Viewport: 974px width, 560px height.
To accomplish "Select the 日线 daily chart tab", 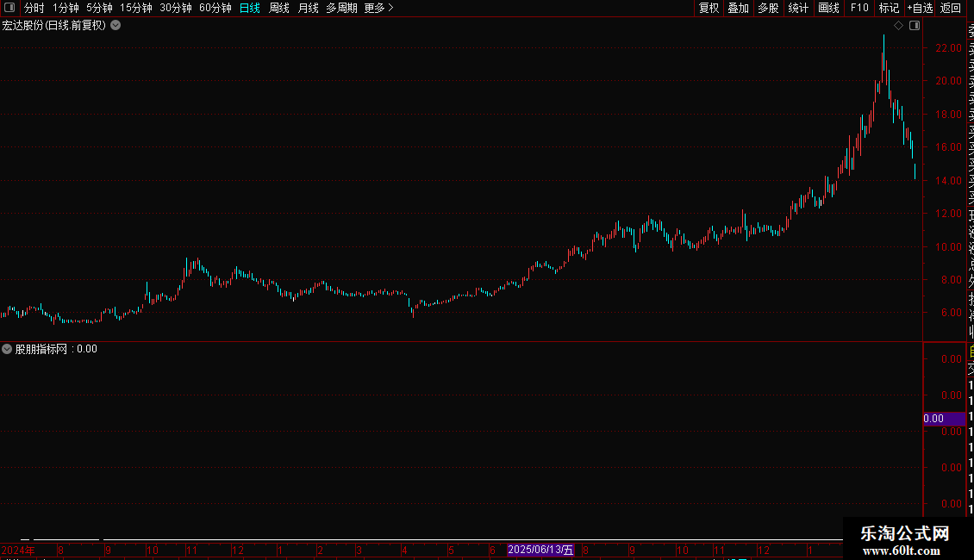I will click(x=250, y=8).
